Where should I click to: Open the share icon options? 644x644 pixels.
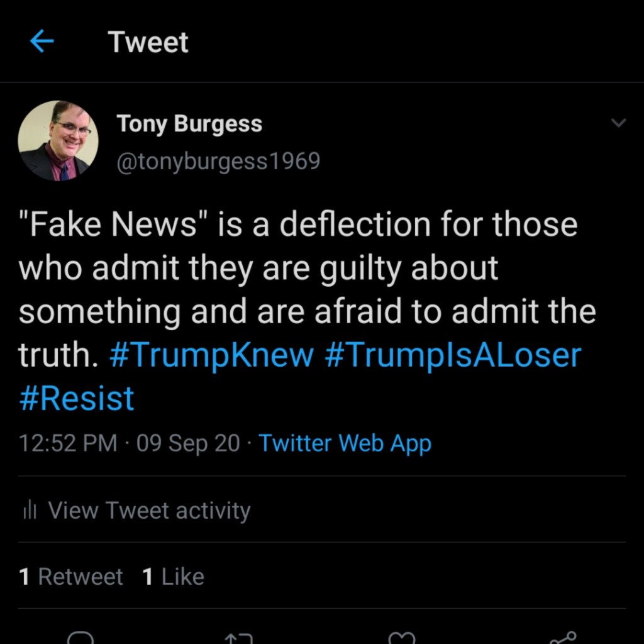point(562,638)
